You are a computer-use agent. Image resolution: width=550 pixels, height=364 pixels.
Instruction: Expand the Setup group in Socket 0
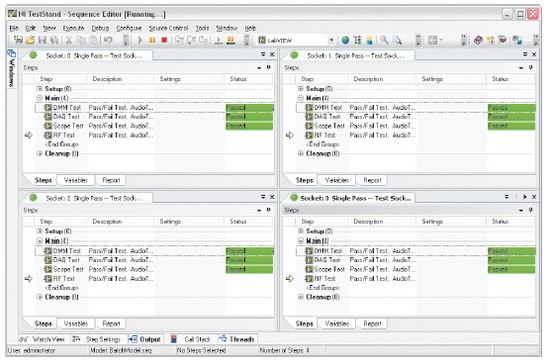point(40,88)
